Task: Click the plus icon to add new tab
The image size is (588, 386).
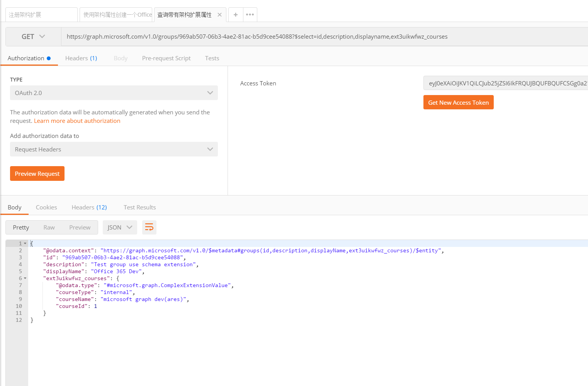Action: [x=235, y=15]
